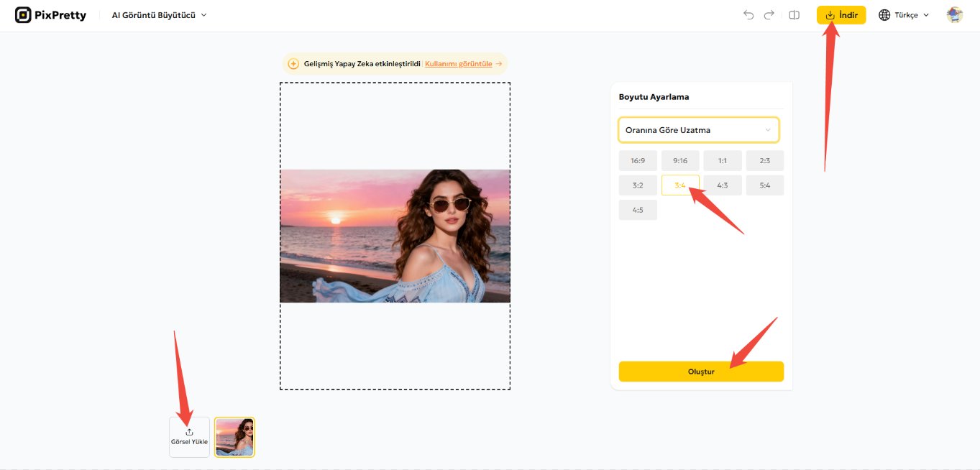Screen dimensions: 980x470
Task: Select the 1:1 aspect ratio
Action: pyautogui.click(x=722, y=160)
